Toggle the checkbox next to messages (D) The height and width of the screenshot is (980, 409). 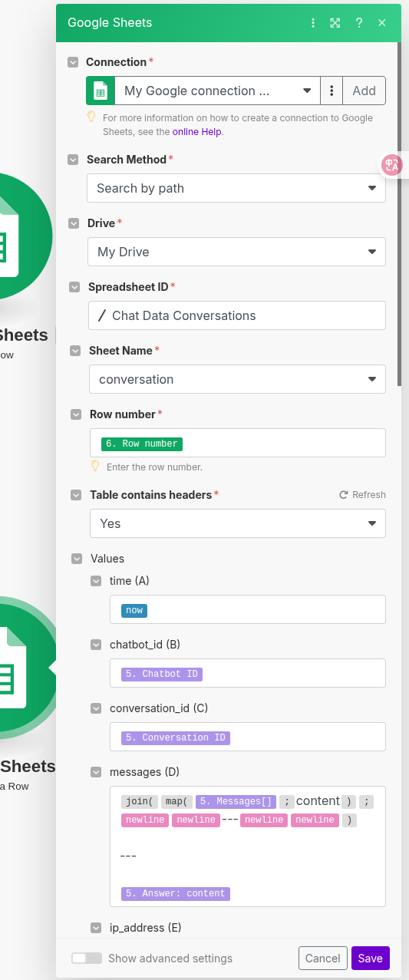click(x=96, y=772)
